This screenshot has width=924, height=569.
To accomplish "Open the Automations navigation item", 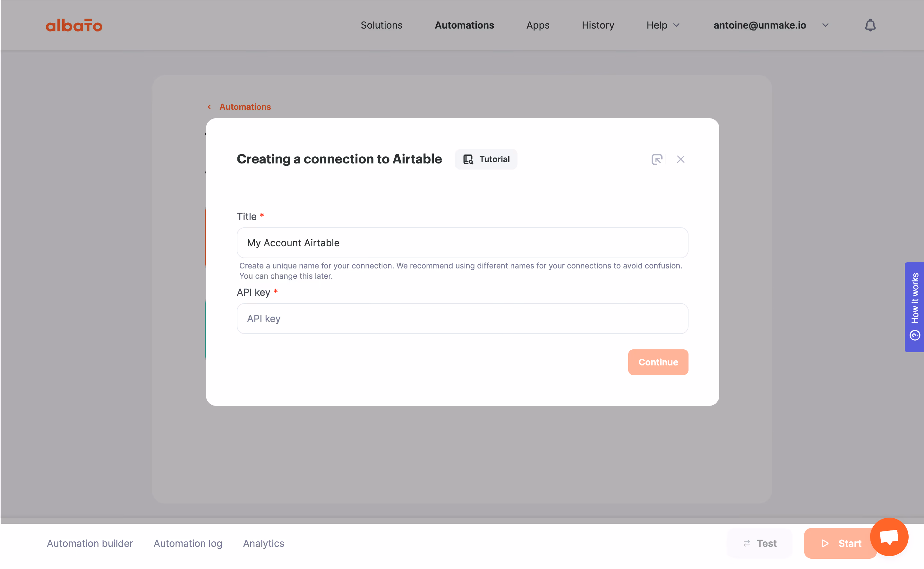I will [x=464, y=25].
